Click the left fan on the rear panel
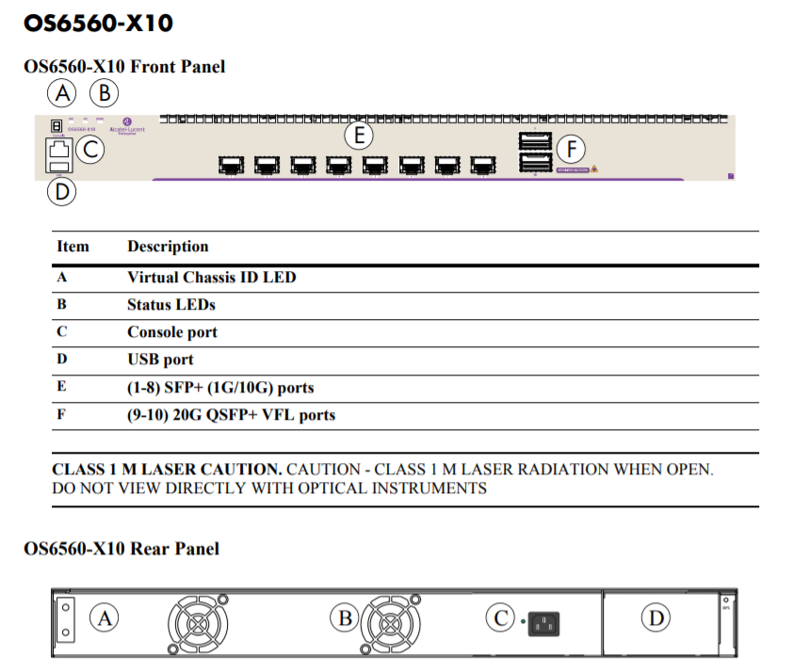Viewport: 809px width, 672px height. pos(198,624)
